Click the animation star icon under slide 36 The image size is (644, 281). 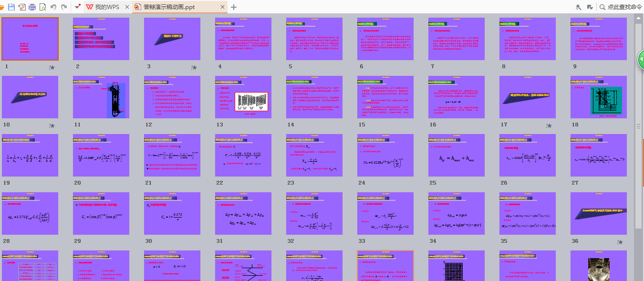(620, 242)
